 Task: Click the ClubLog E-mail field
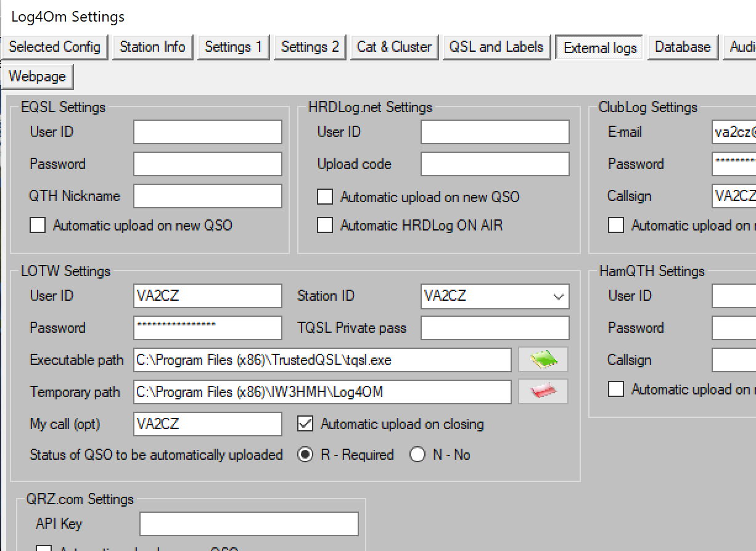click(x=734, y=132)
